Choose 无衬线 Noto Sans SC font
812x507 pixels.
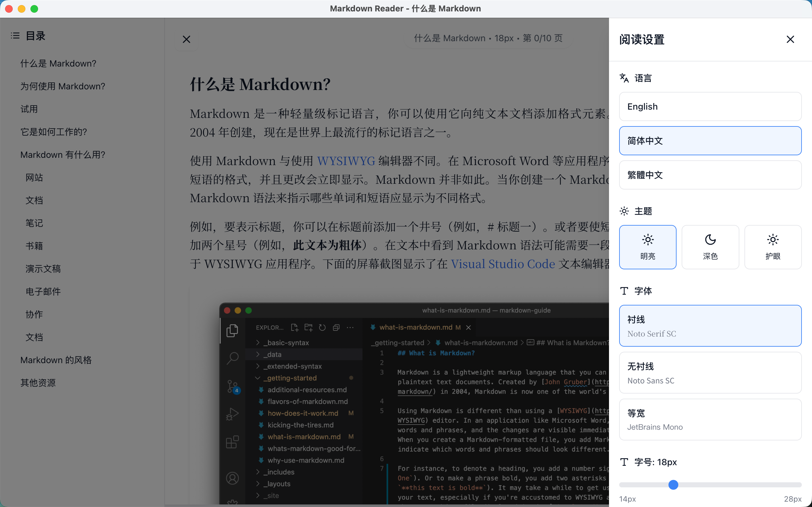click(x=710, y=373)
